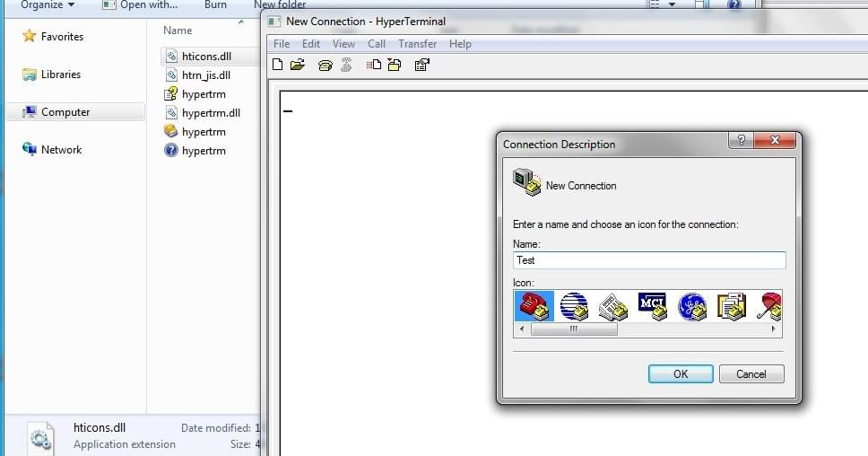Click the New Connection icon in dialog
This screenshot has height=456, width=868.
pos(526,182)
